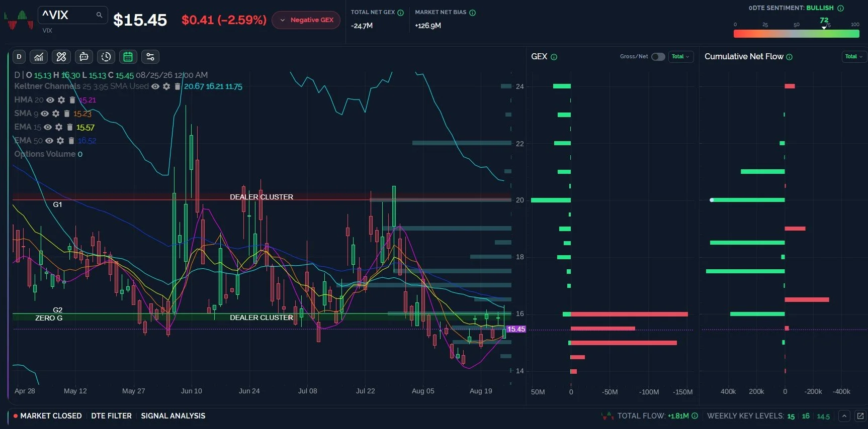Open the chart indicators tool
The width and height of the screenshot is (868, 429).
pyautogui.click(x=39, y=57)
